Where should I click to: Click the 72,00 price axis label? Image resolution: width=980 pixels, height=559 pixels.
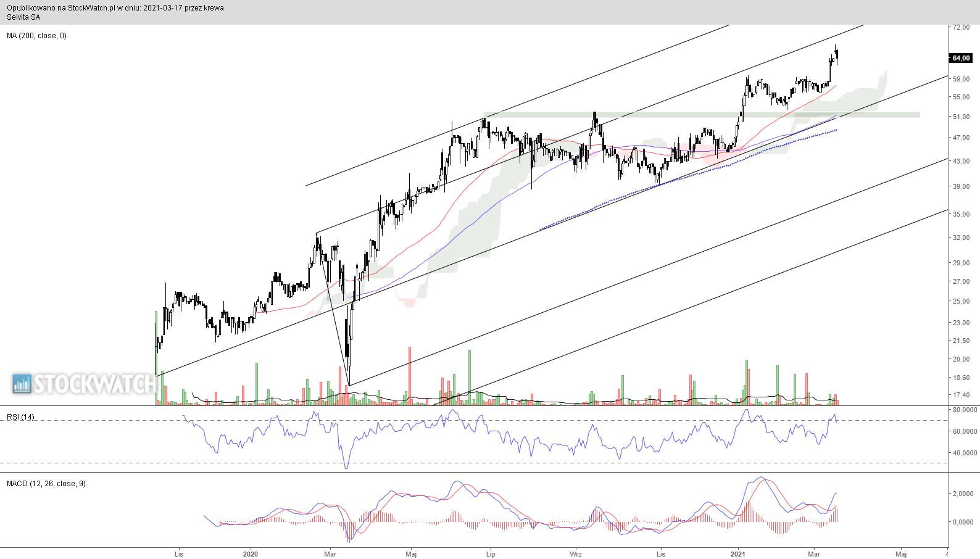tap(961, 28)
